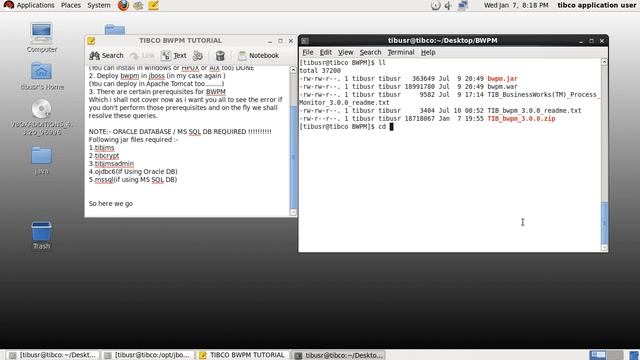Click the Tomboy notes panel launcher icon
640x360 pixels.
(x=153, y=5)
